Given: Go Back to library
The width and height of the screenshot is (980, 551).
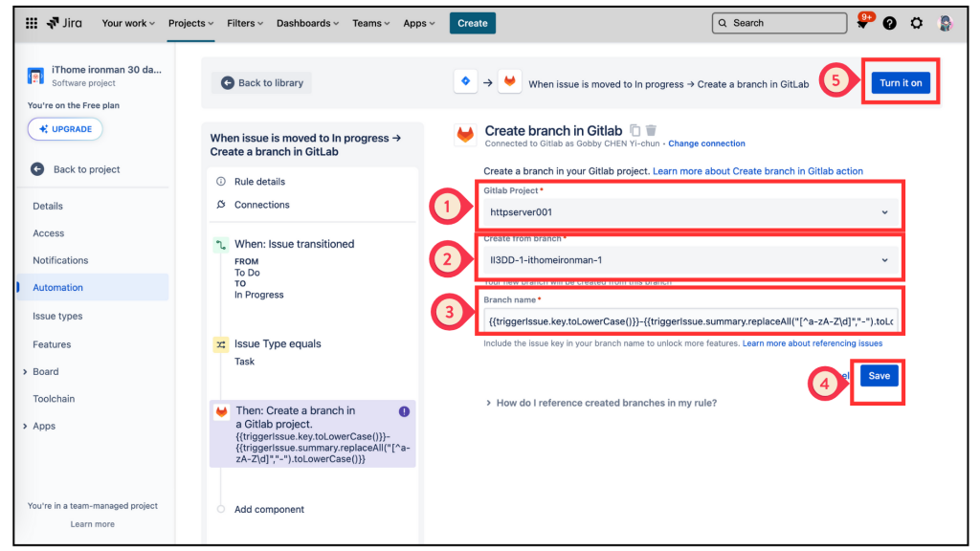Looking at the screenshot, I should [262, 82].
